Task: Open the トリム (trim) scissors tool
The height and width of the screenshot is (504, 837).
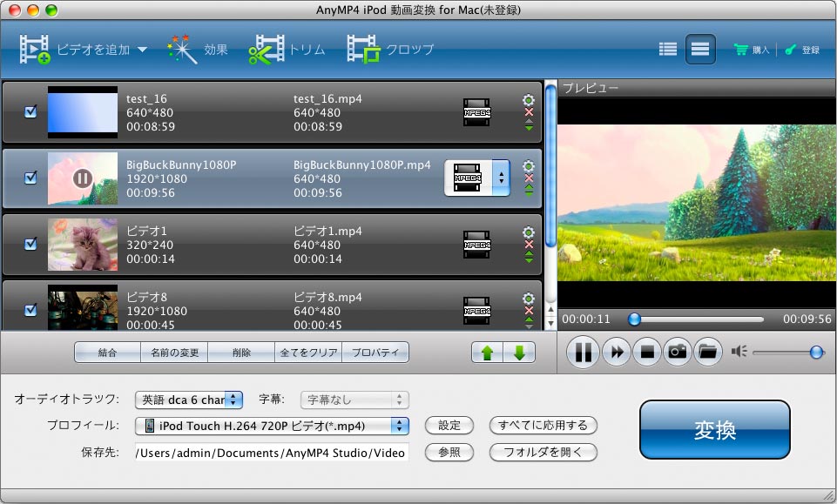Action: 267,50
